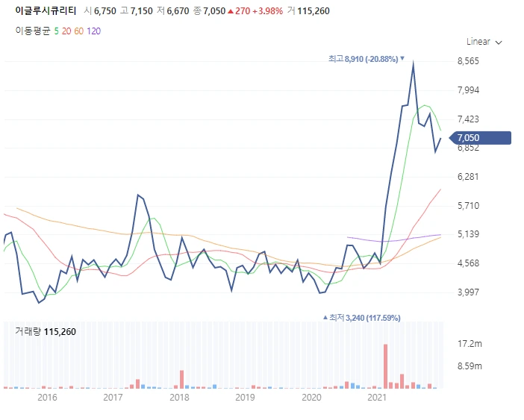The height and width of the screenshot is (420, 524).
Task: Toggle the 60-period moving average
Action: click(x=79, y=31)
